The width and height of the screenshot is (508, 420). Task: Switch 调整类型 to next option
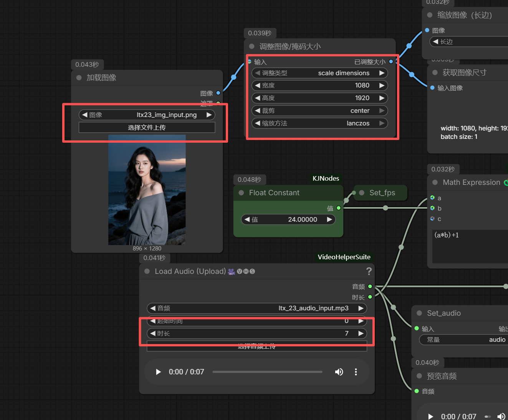pyautogui.click(x=382, y=73)
